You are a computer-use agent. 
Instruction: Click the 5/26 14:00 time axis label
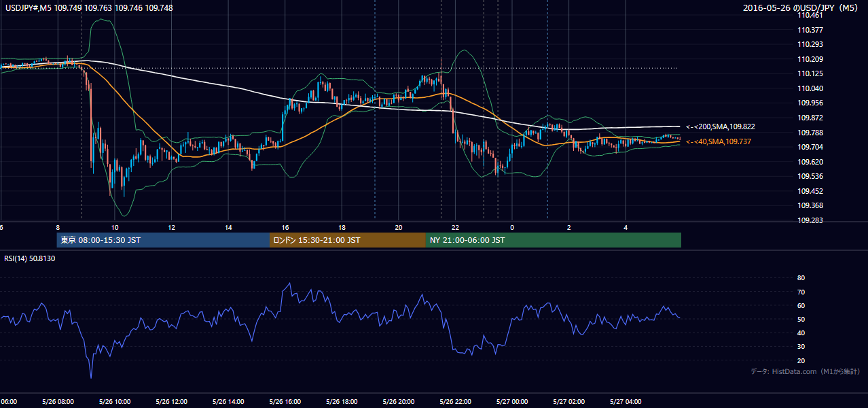tap(228, 402)
